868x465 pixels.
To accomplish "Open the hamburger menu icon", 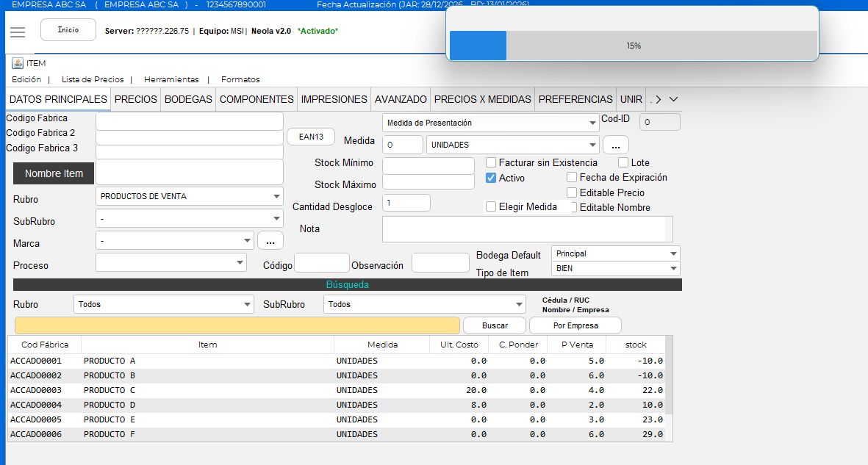I will tap(18, 32).
